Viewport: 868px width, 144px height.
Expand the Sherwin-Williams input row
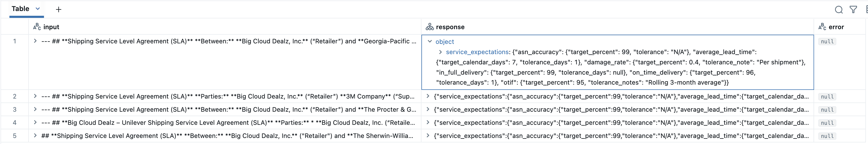[35, 136]
